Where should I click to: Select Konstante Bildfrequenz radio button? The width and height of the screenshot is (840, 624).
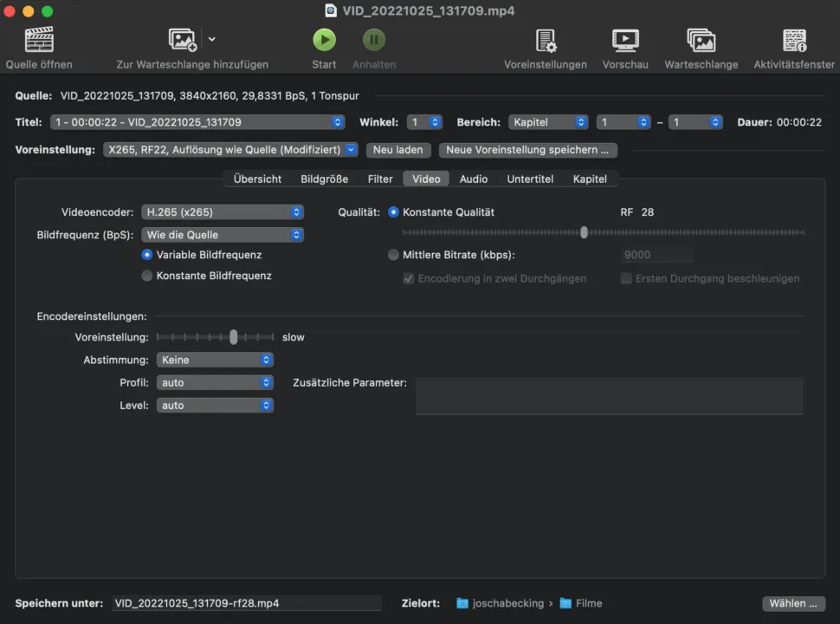click(147, 276)
